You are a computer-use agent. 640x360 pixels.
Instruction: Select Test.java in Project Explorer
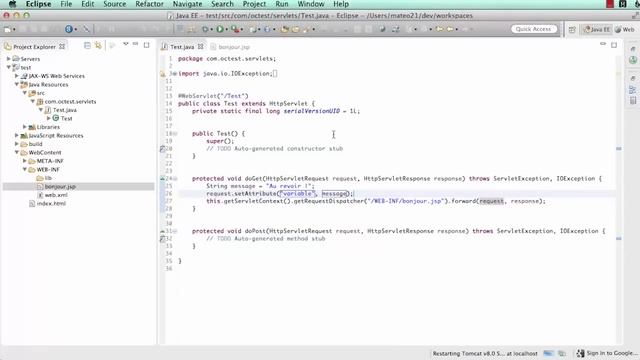click(x=64, y=110)
